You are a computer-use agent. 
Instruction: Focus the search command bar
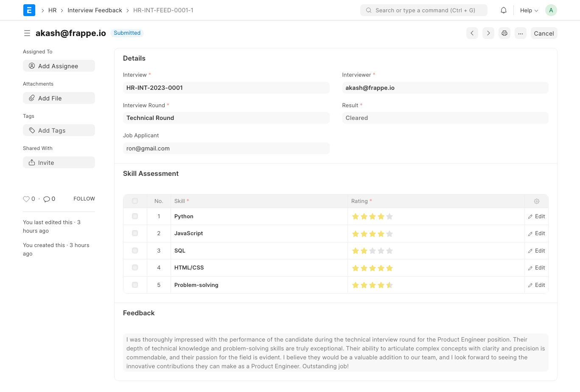coord(424,10)
